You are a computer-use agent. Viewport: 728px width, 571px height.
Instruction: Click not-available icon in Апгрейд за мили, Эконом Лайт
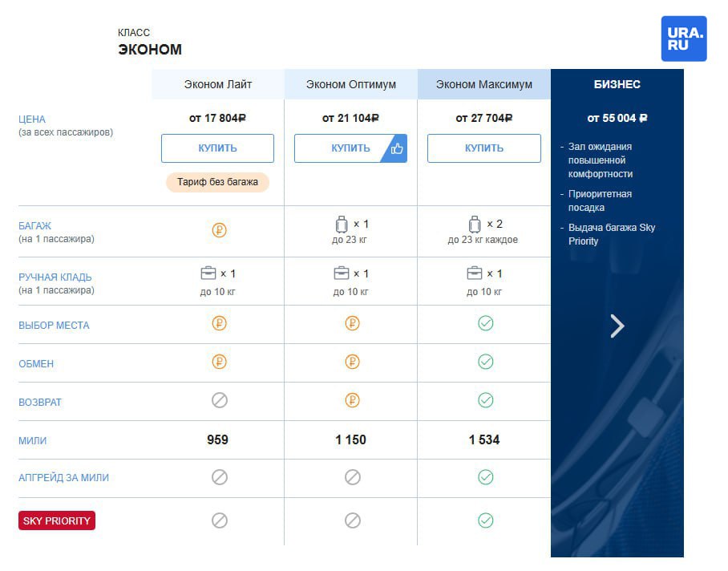(219, 477)
